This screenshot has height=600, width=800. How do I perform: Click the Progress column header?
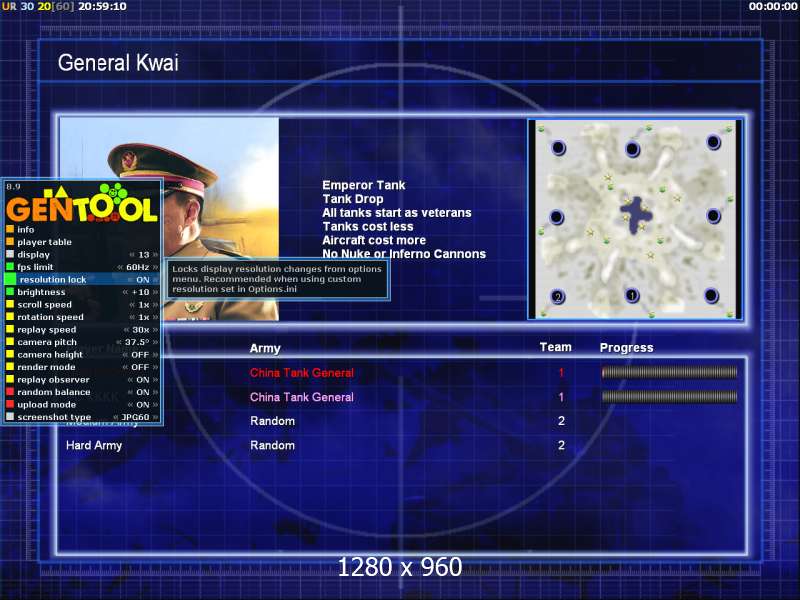click(627, 347)
